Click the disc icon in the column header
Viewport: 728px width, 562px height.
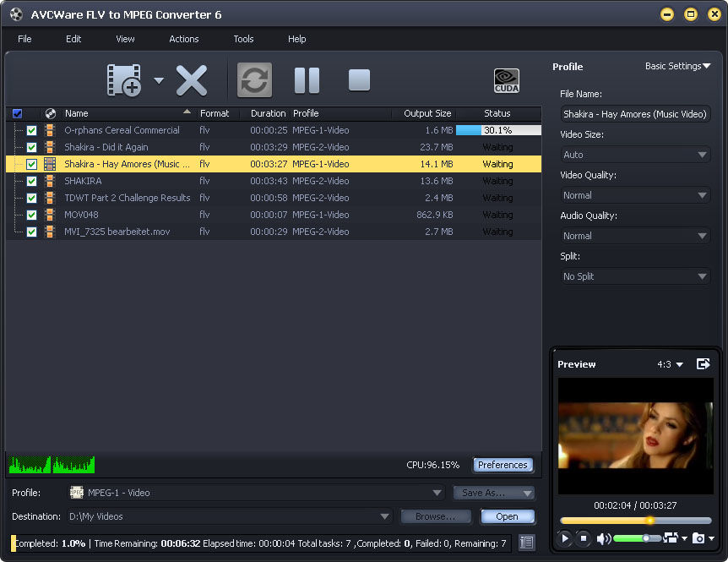[51, 113]
